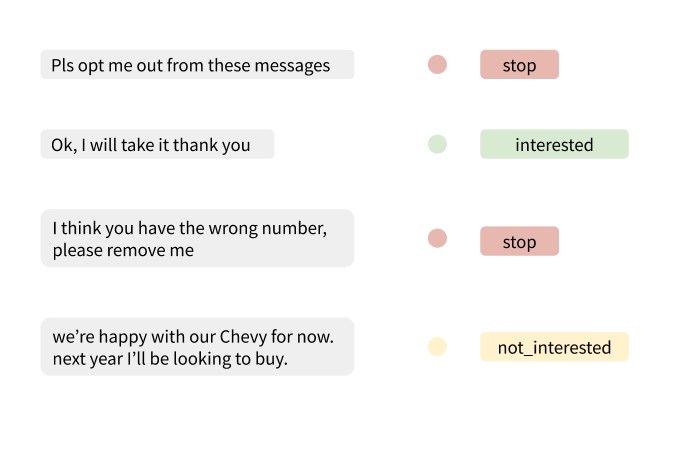This screenshot has height=459, width=677.
Task: Click the stop label for the opt-out message
Action: pos(519,64)
